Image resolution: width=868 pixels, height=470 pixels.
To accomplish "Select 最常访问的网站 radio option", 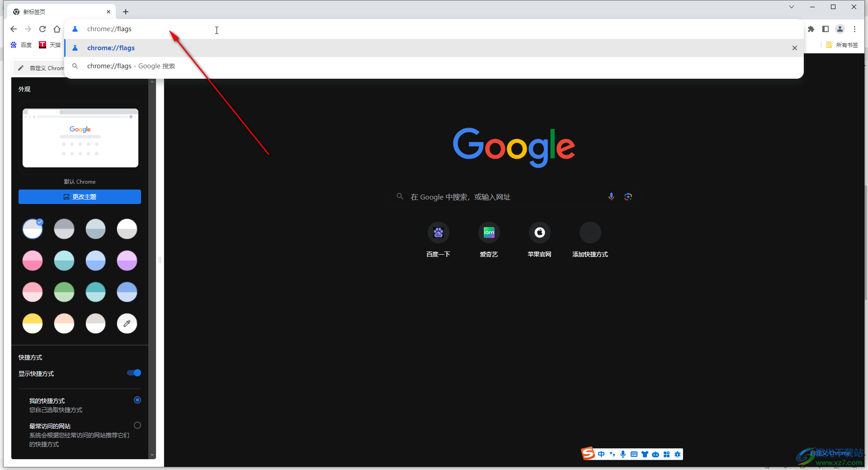I will pyautogui.click(x=137, y=425).
